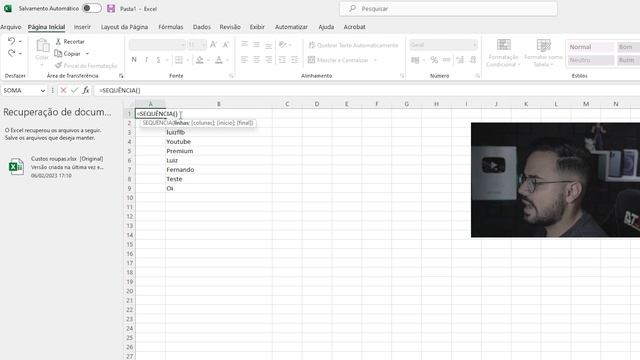
Task: Toggle bold with the N button
Action: coord(134,60)
